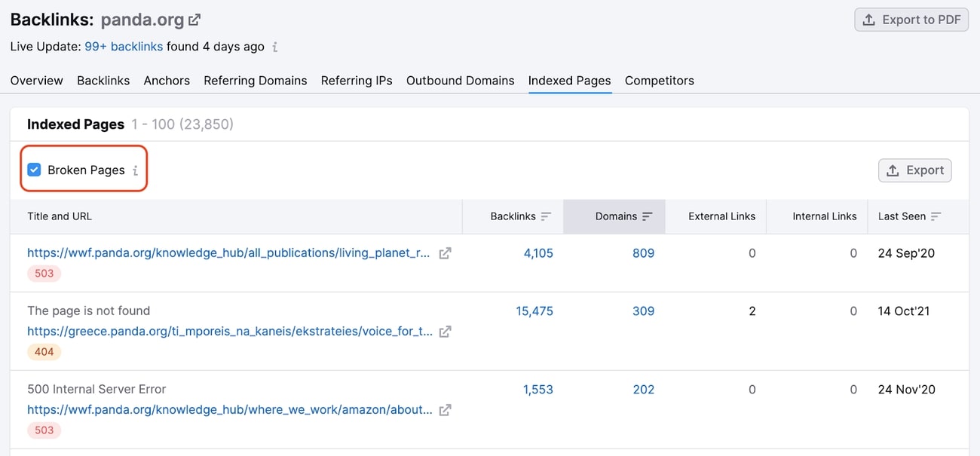Select the 503 badge under living_planet_r… URL
Viewport: 980px width, 456px height.
(44, 274)
